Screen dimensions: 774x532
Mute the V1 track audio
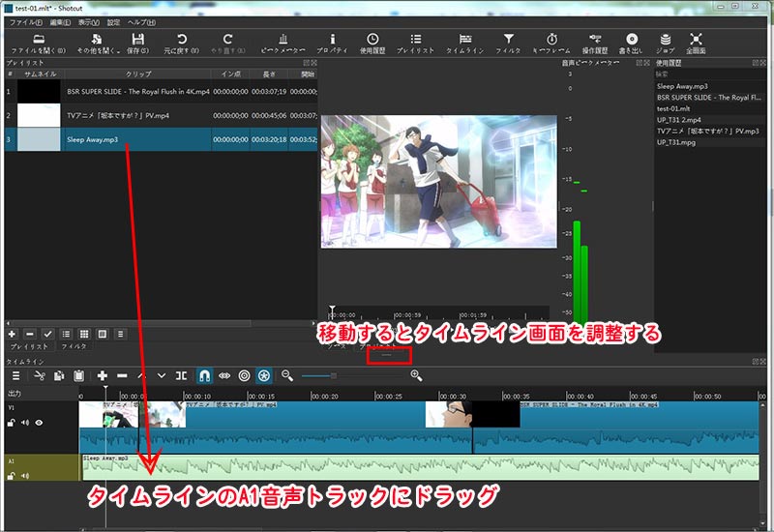[x=25, y=423]
